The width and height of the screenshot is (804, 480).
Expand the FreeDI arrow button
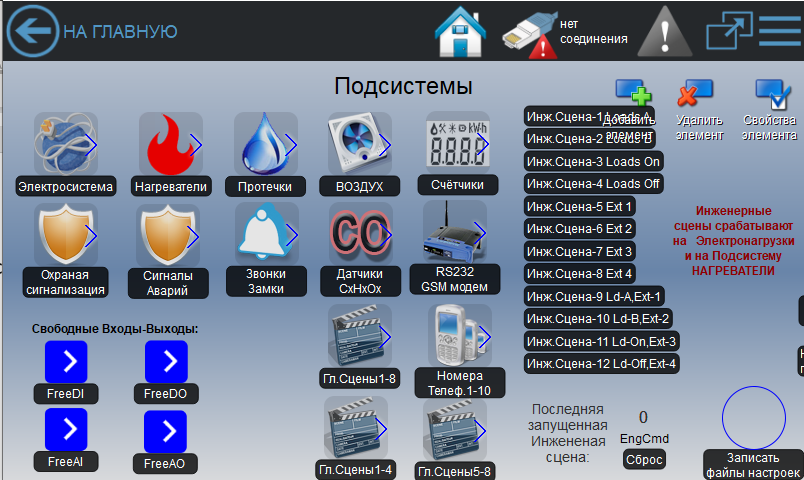(x=66, y=362)
